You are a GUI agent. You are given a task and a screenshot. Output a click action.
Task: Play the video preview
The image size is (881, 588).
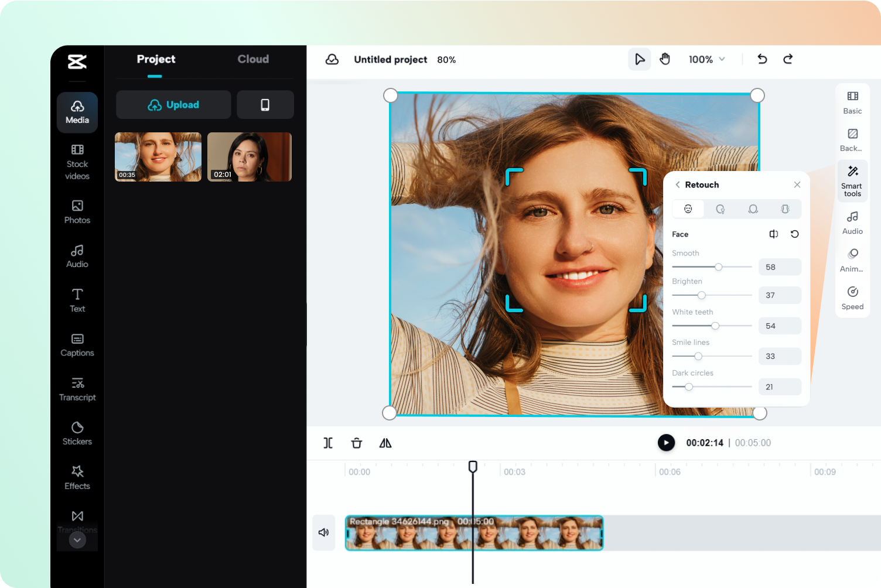(666, 443)
